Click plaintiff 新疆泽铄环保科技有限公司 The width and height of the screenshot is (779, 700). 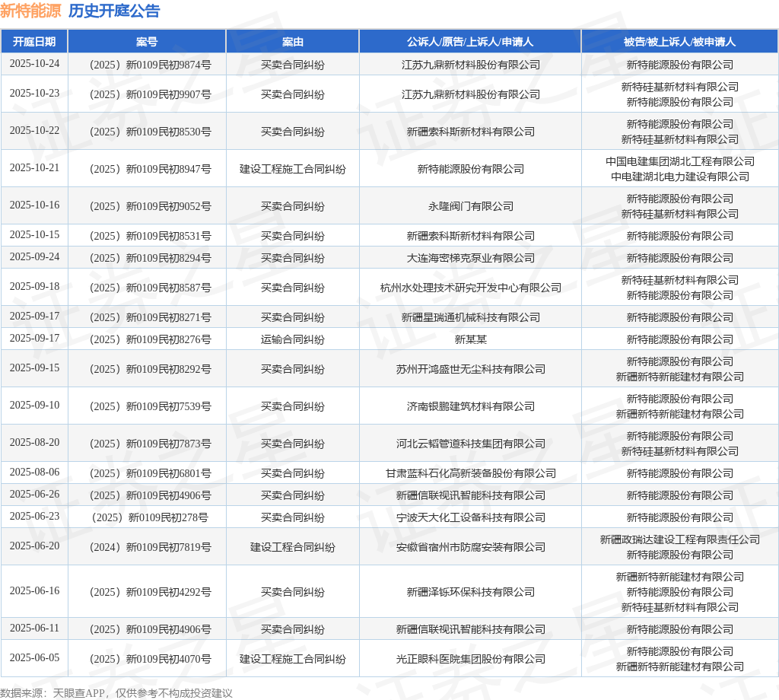click(x=470, y=592)
